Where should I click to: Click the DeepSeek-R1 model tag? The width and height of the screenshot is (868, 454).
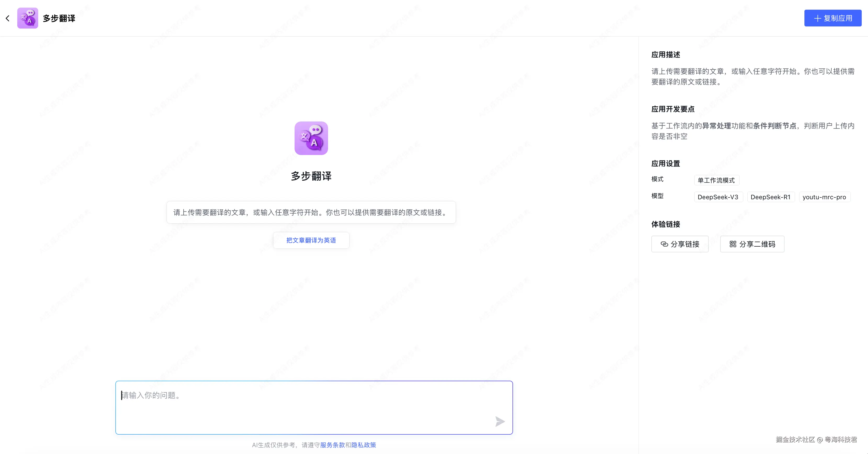pos(770,197)
